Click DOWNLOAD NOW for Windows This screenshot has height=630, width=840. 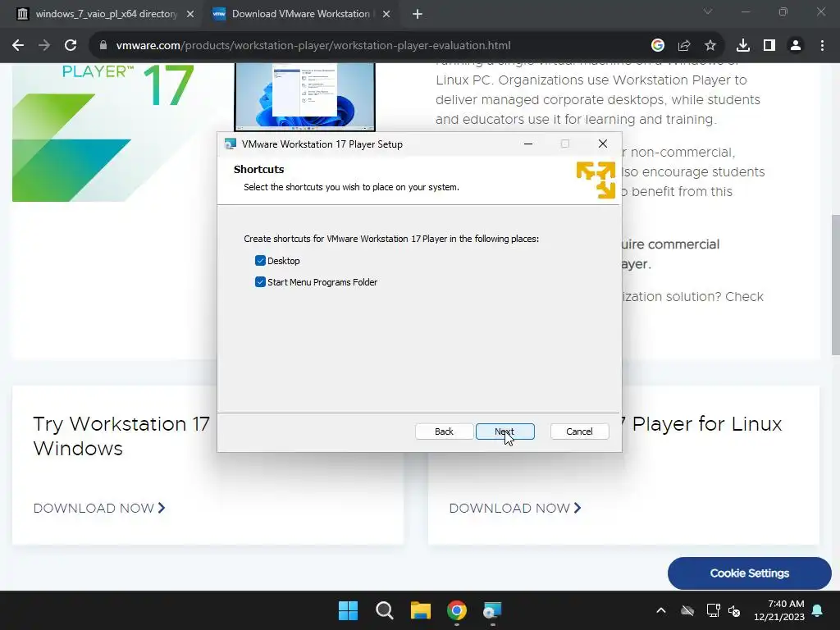[x=99, y=509]
